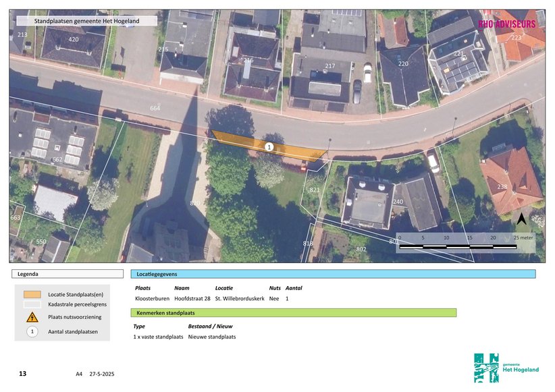This screenshot has height=392, width=555.
Task: Click the Hoofdstraat 28 name value
Action: (192, 298)
